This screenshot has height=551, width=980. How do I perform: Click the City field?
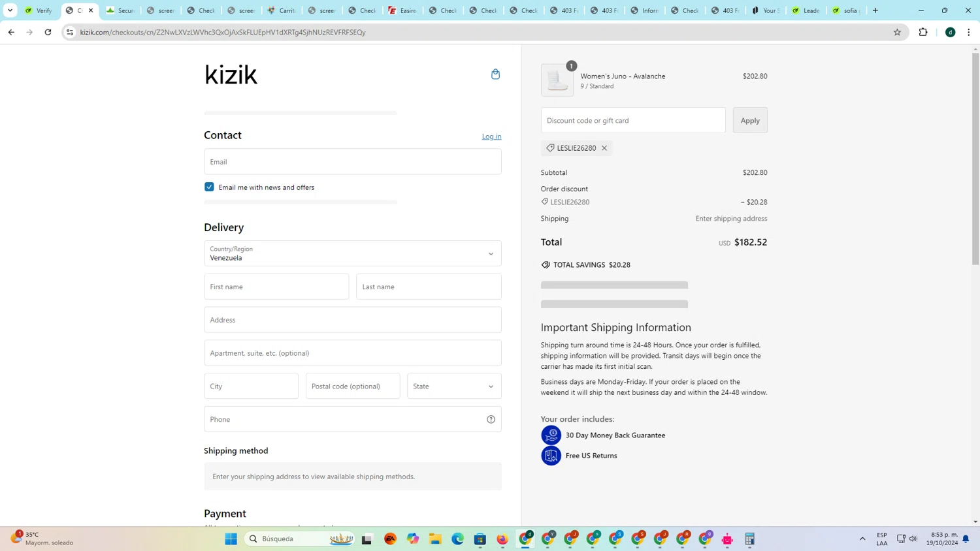[251, 386]
